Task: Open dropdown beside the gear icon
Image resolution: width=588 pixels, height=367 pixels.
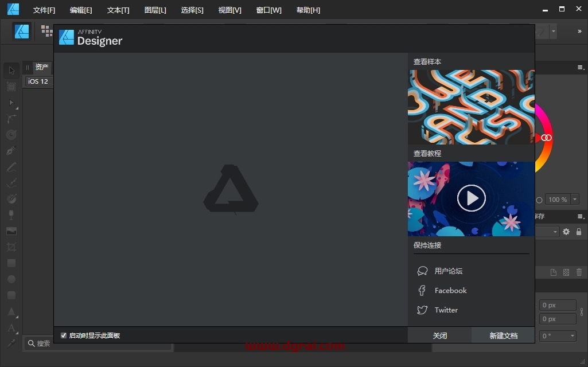Action: (555, 232)
